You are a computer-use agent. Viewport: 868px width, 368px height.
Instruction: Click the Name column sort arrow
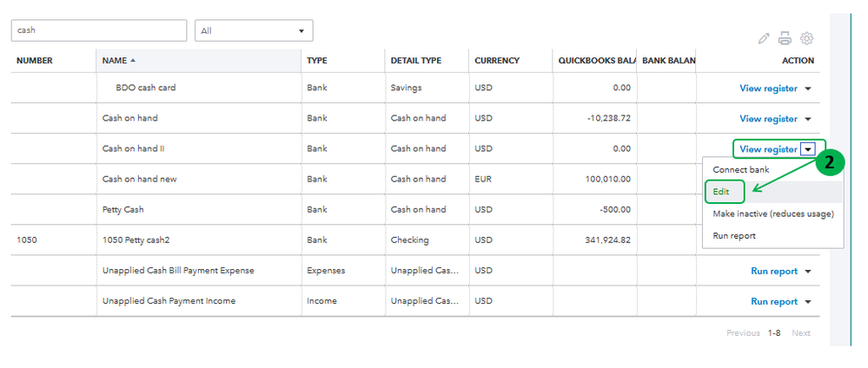click(x=133, y=61)
